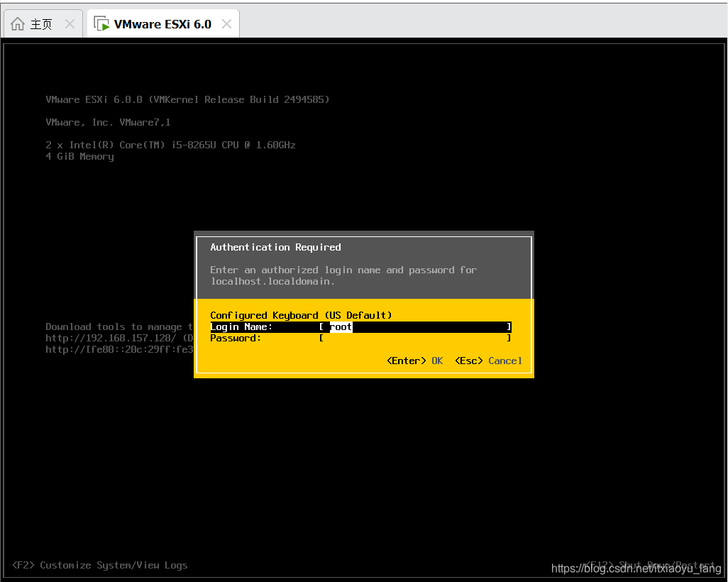
Task: Click Configured Keyboard (US Default) text
Action: [301, 315]
